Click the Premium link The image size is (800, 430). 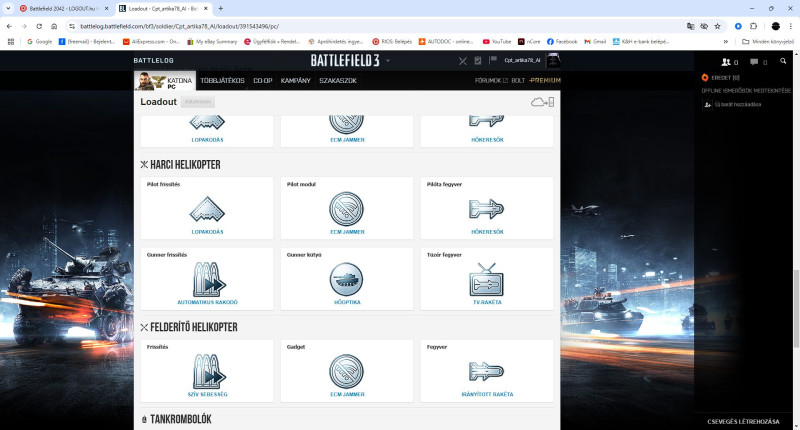click(x=545, y=81)
